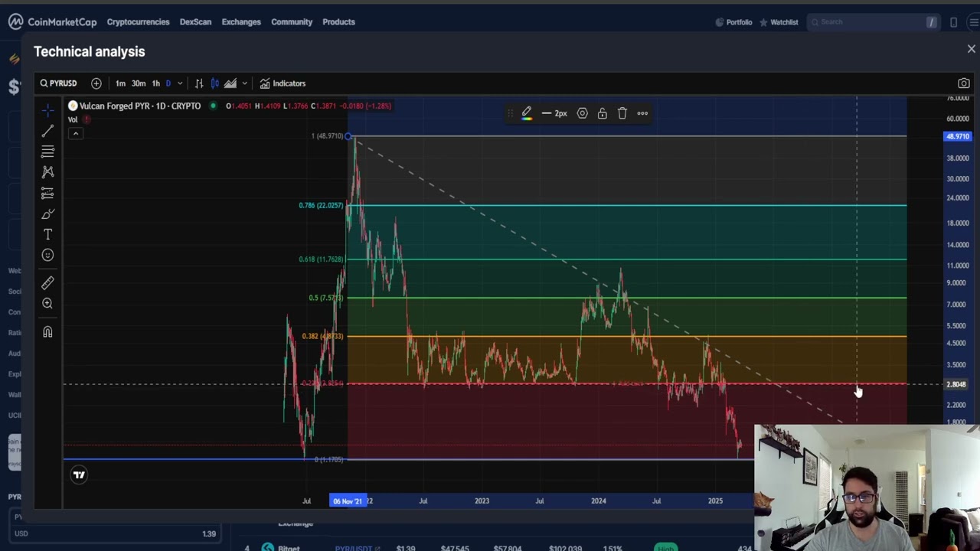Collapse the indicator legend arrow
Viewport: 980px width, 551px height.
(75, 133)
